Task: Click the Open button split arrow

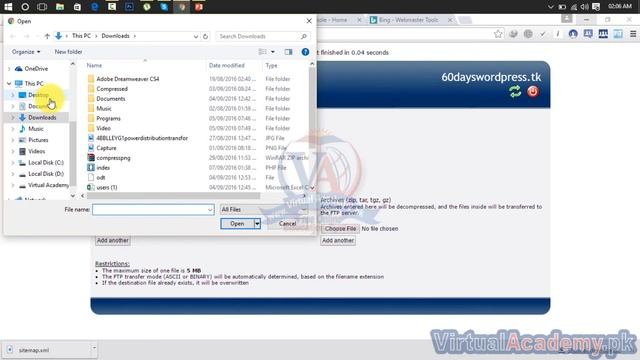Action: point(257,224)
